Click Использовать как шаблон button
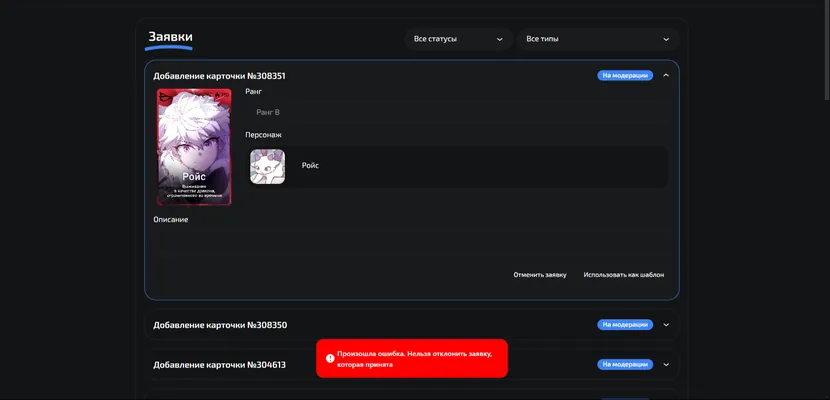This screenshot has width=830, height=400. point(624,275)
